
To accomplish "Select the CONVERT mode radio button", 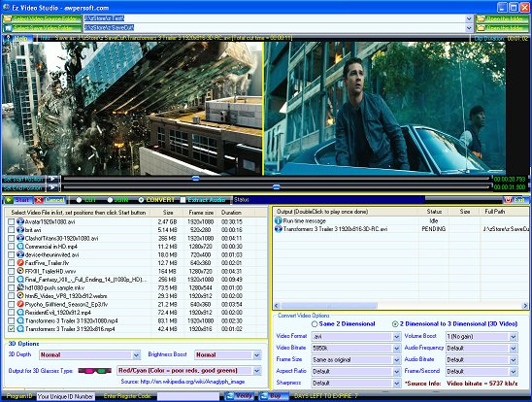I will coord(141,200).
